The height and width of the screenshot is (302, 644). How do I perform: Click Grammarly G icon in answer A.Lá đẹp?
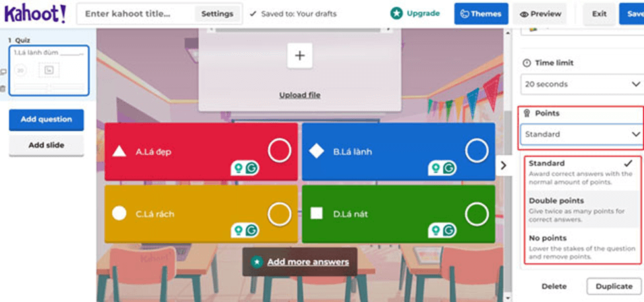252,168
